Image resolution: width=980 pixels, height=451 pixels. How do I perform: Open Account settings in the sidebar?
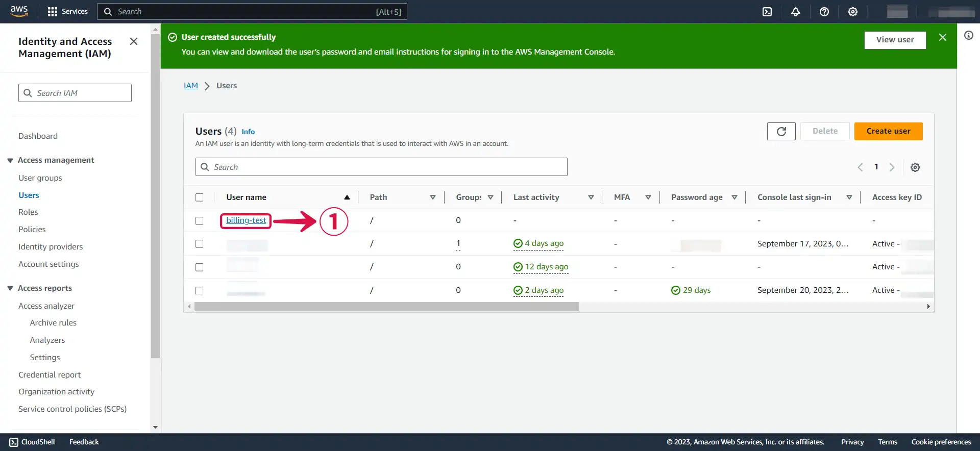(48, 264)
